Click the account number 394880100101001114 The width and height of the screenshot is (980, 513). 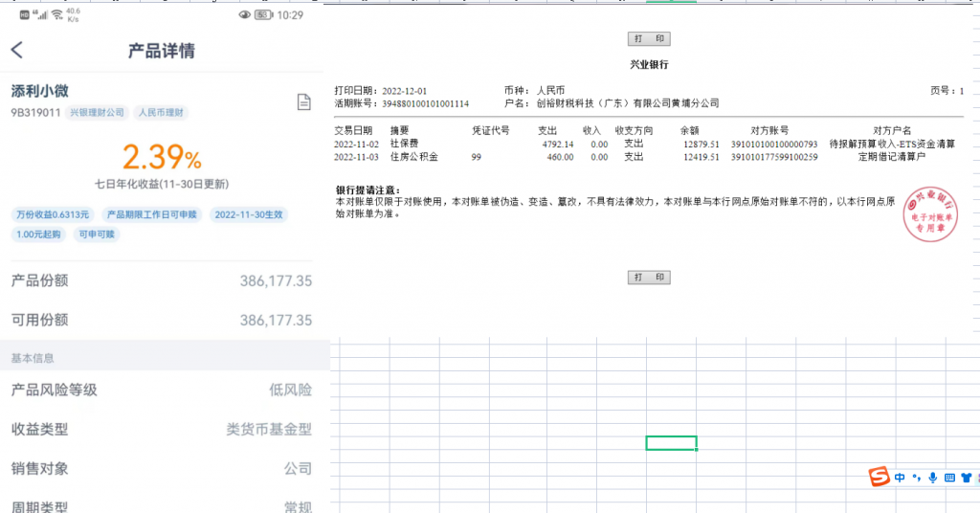coord(425,103)
